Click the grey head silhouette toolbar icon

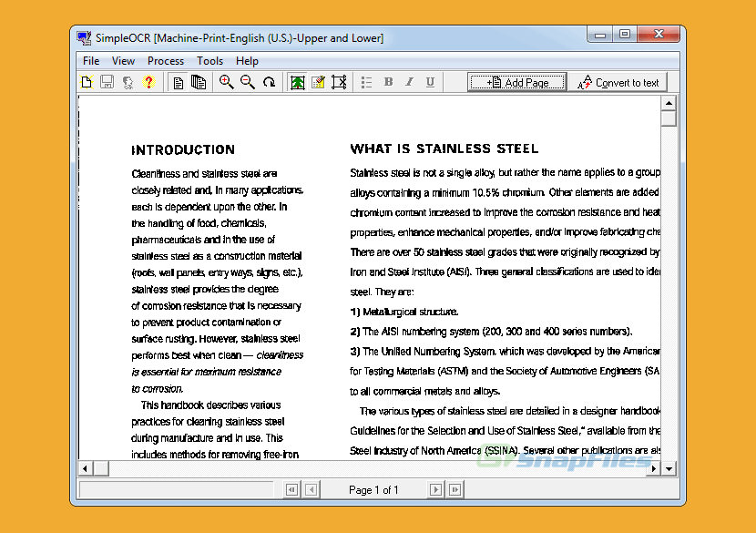pyautogui.click(x=128, y=83)
